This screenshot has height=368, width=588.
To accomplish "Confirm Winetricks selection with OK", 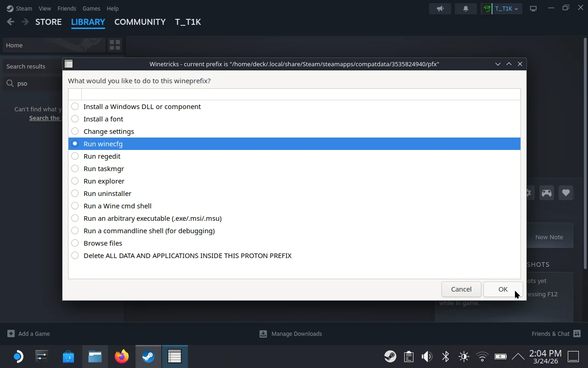I will point(503,289).
